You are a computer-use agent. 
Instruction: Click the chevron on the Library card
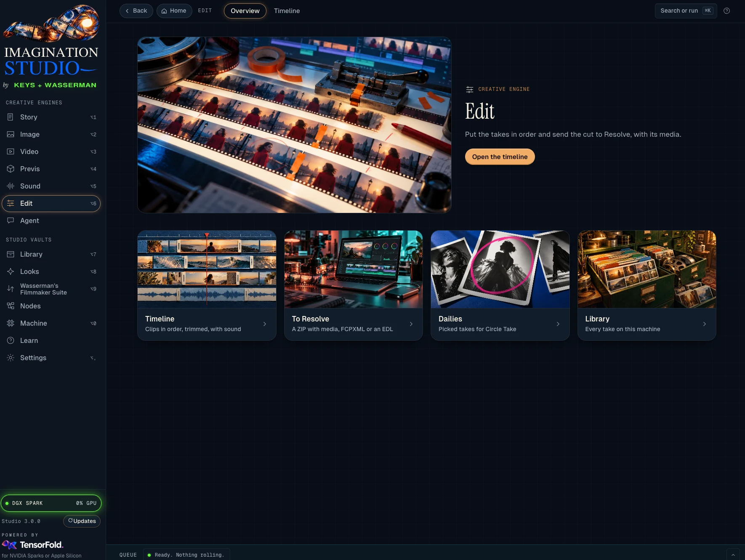[x=705, y=324]
